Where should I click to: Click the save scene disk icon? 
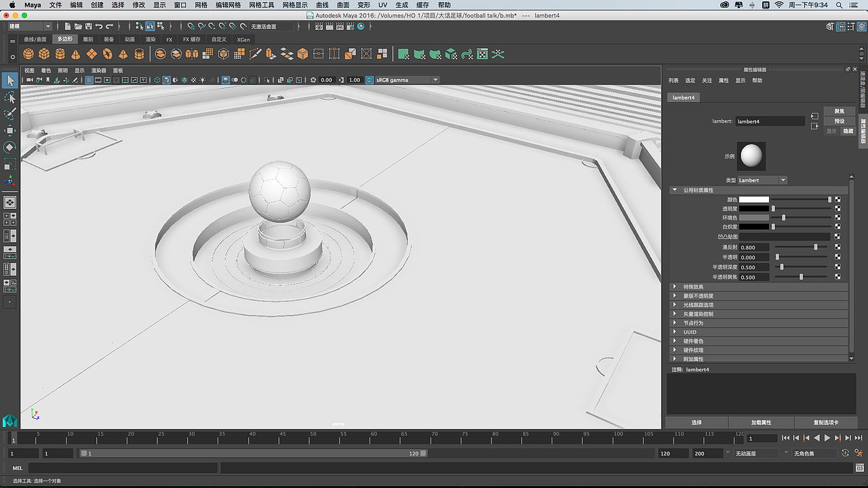pyautogui.click(x=89, y=26)
